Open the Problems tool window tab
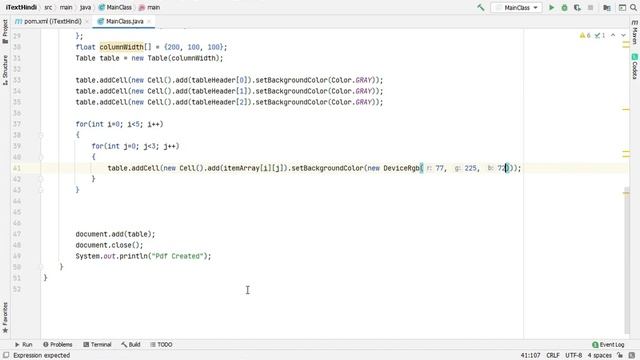 pos(58,344)
